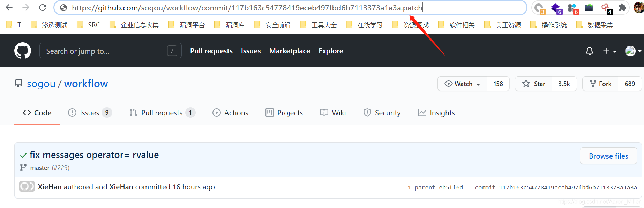Image resolution: width=644 pixels, height=208 pixels.
Task: Select the Wiki tab
Action: (x=333, y=113)
